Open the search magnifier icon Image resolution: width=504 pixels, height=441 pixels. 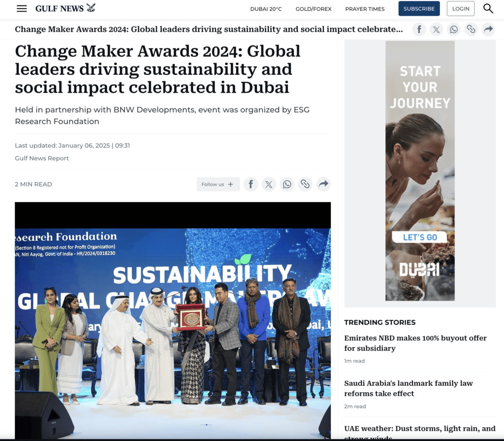click(488, 9)
